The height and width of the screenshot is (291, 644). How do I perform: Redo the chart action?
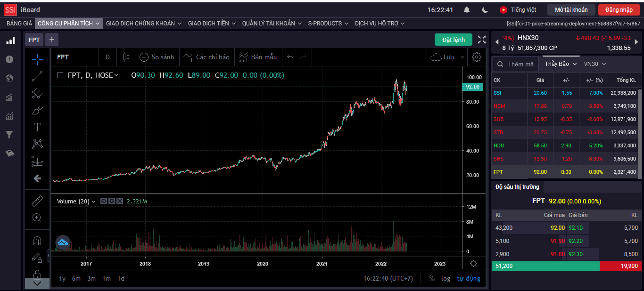coord(304,57)
